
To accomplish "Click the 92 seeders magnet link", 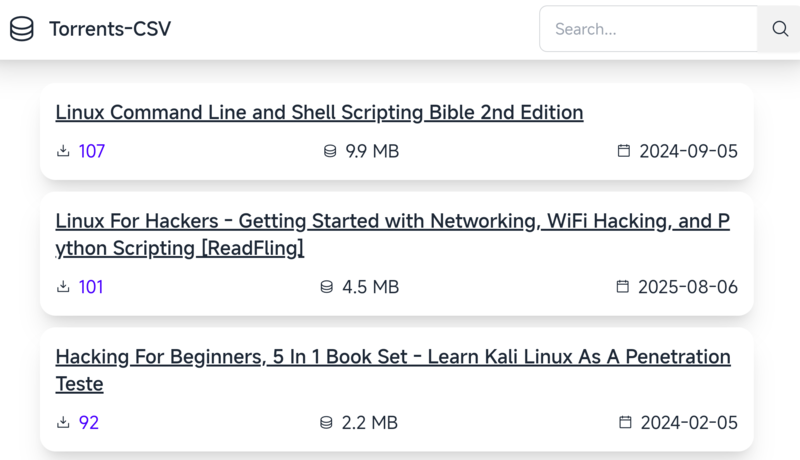I will tap(89, 423).
